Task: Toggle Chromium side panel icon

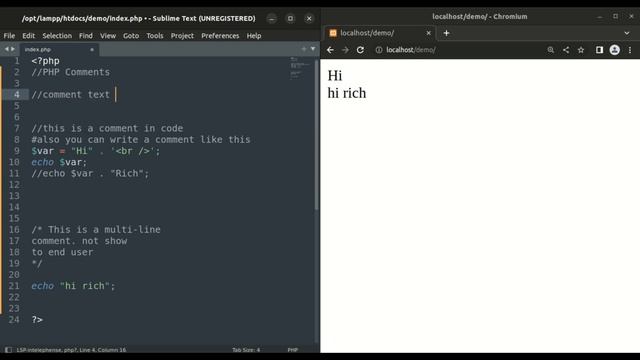Action: (x=599, y=50)
